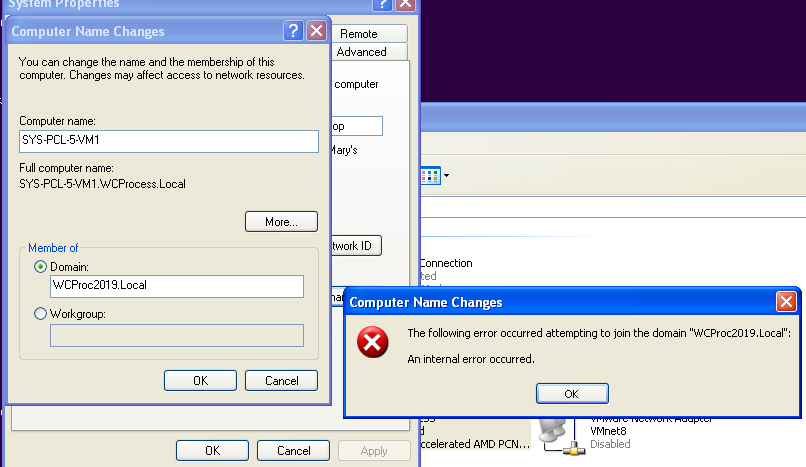Viewport: 806px width, 467px height.
Task: Click Cancel in System Properties window
Action: (x=293, y=451)
